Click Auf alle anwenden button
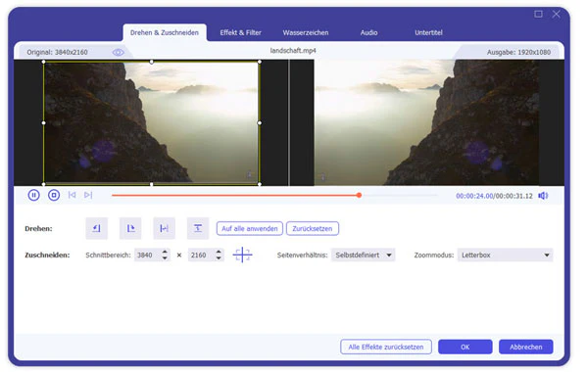 tap(250, 228)
